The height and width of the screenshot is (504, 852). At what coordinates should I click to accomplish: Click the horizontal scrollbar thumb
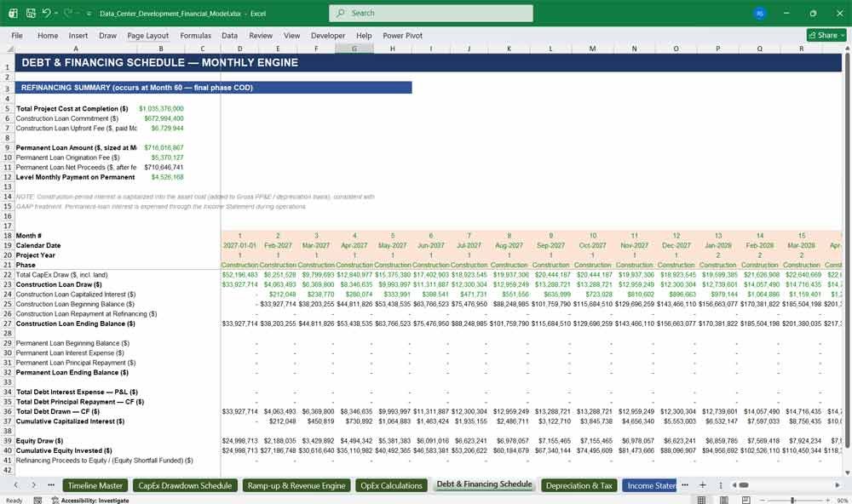(744, 485)
